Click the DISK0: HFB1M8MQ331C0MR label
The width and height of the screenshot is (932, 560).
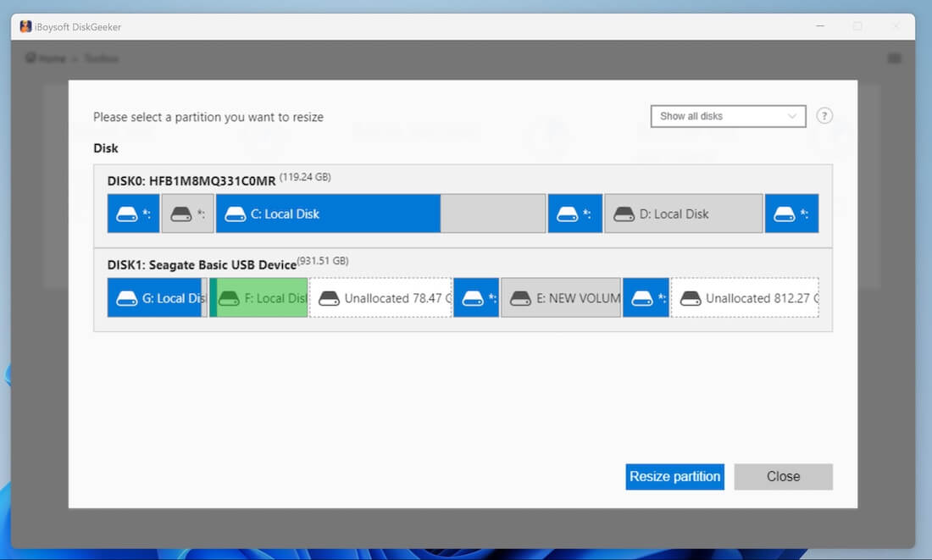(191, 180)
